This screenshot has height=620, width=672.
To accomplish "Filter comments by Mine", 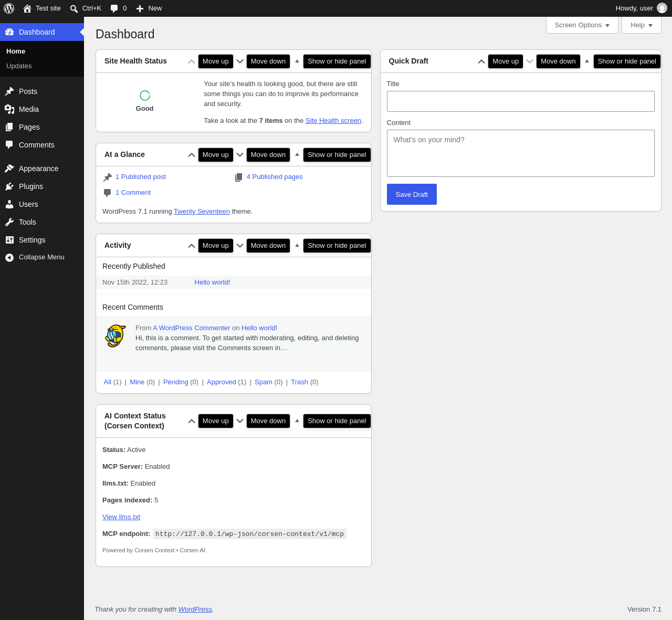I will coord(137,382).
